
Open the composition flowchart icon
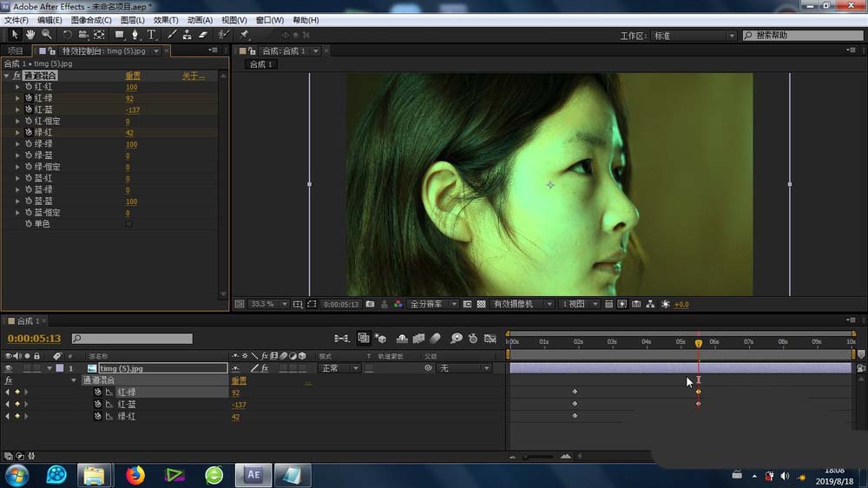point(650,304)
